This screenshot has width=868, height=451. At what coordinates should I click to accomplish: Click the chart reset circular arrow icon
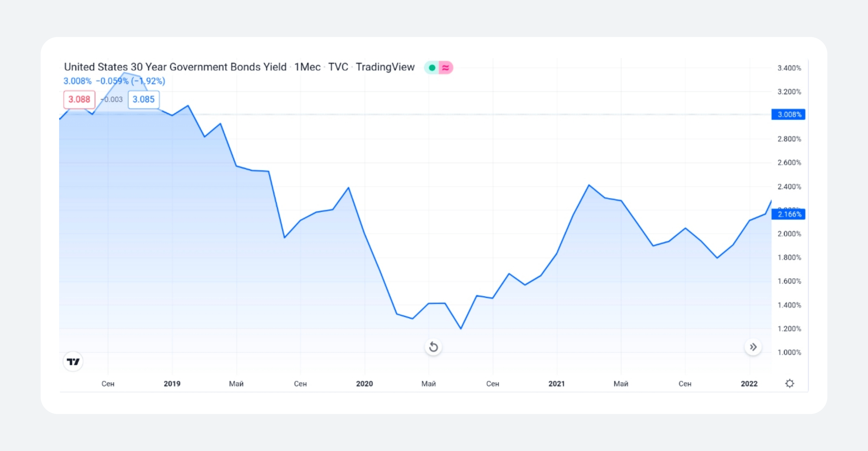(433, 347)
